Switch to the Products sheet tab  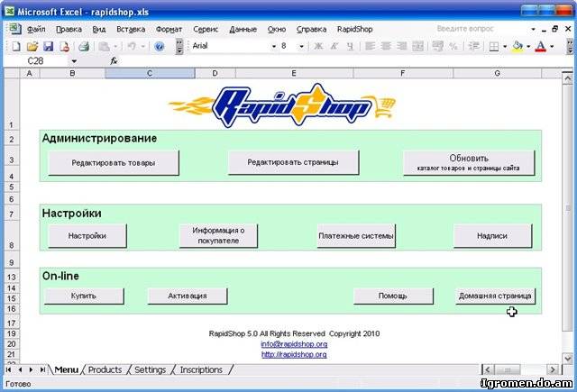105,369
